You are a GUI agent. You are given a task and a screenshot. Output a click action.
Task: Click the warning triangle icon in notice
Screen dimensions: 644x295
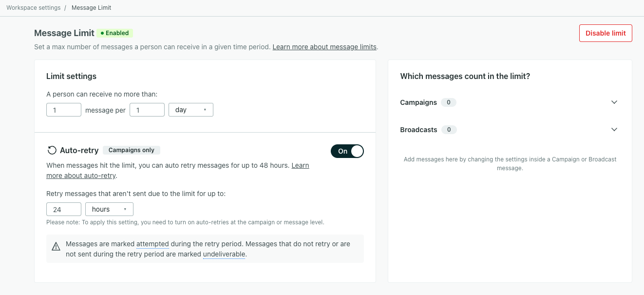click(x=56, y=246)
